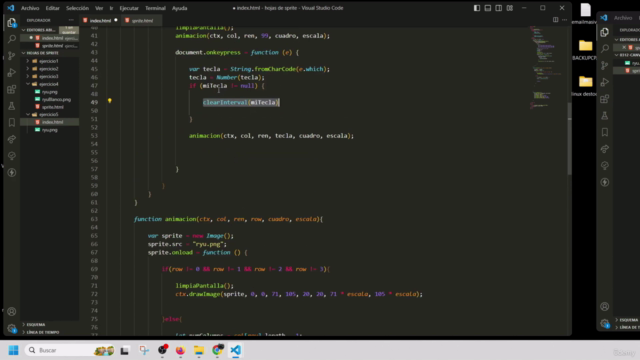Select index.html in open editors list
Screen dimensions: 640x360
point(52,38)
